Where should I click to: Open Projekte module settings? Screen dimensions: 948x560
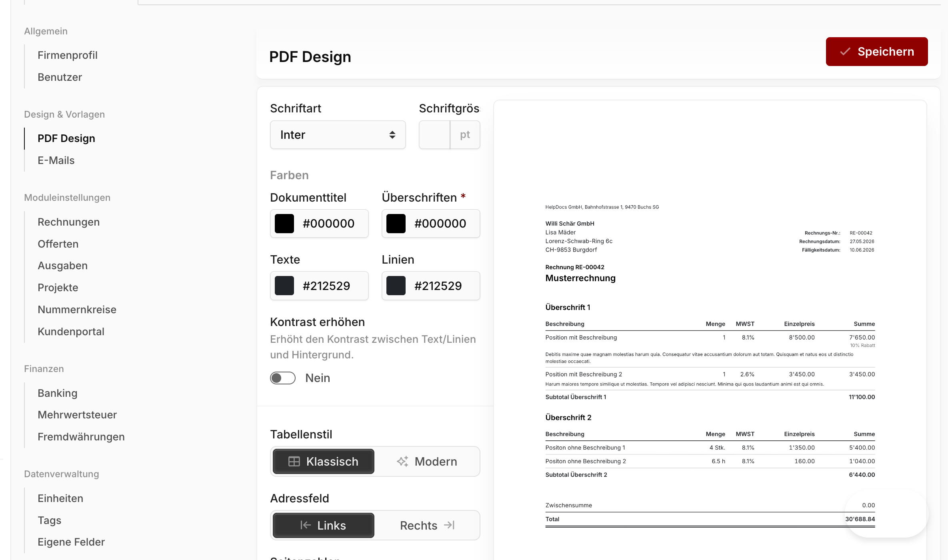coord(58,288)
